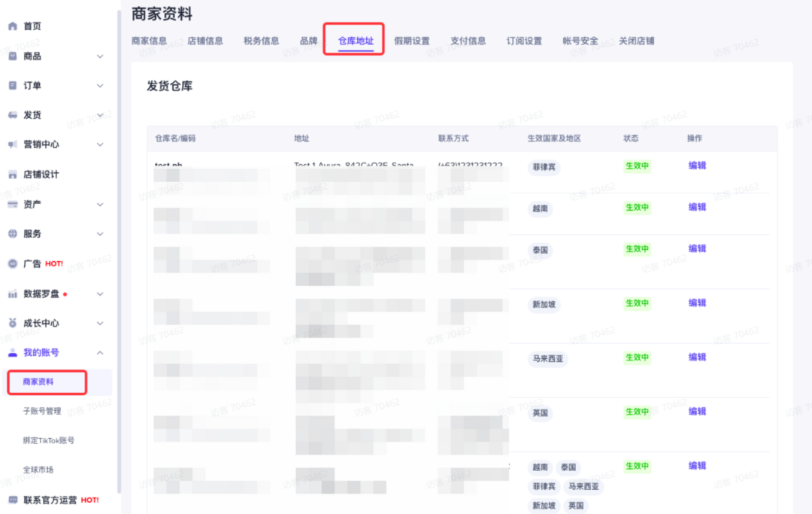Open the 订单 orders icon
This screenshot has width=812, height=514.
coord(10,85)
